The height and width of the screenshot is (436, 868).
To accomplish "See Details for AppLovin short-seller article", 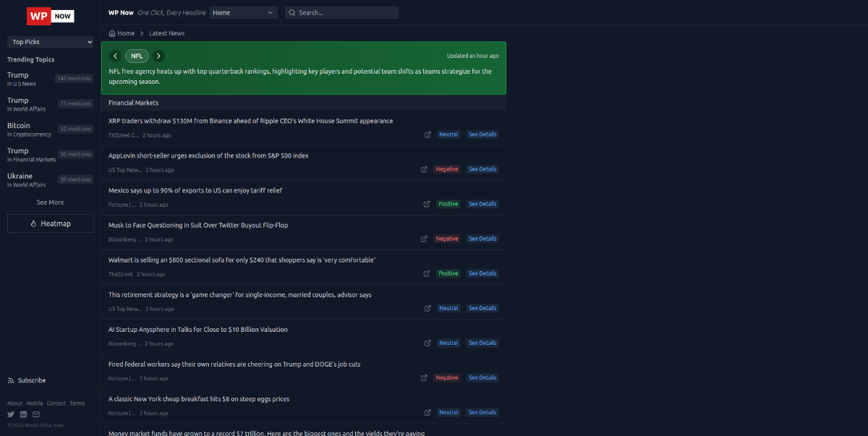I will [x=482, y=169].
